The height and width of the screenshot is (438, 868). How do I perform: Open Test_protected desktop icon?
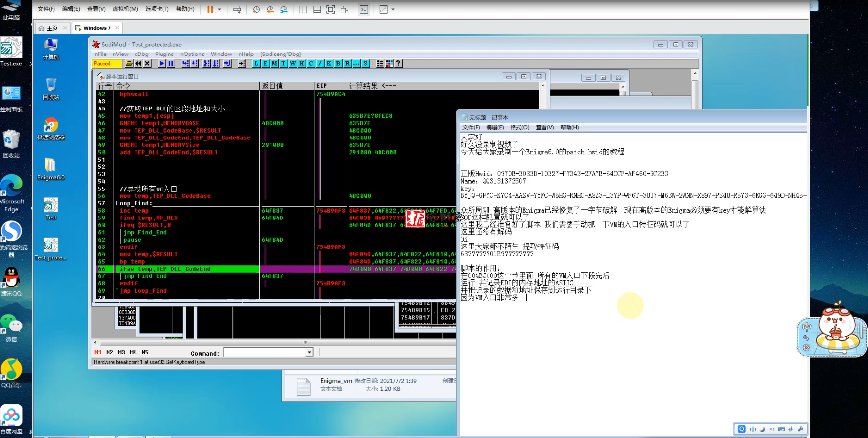coord(51,249)
